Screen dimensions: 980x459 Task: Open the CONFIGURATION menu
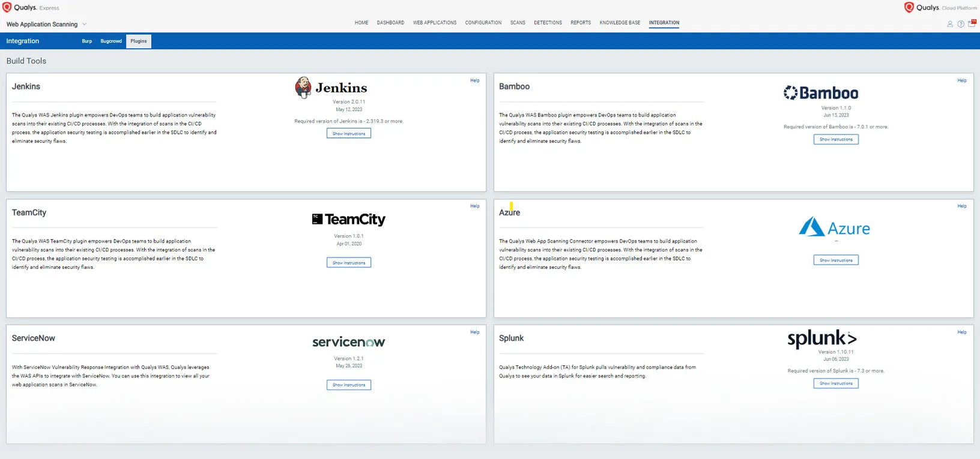(x=483, y=23)
